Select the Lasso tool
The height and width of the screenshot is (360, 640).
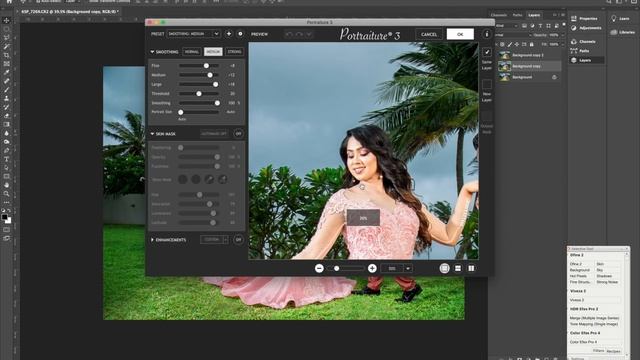click(6, 38)
